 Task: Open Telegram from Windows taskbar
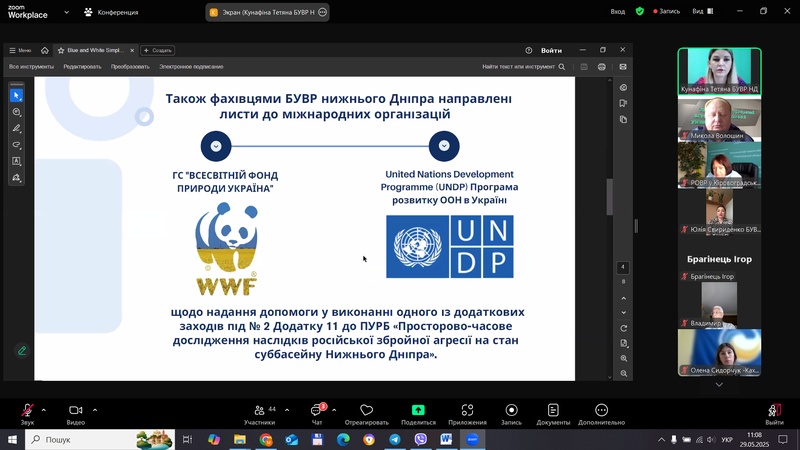click(x=395, y=439)
